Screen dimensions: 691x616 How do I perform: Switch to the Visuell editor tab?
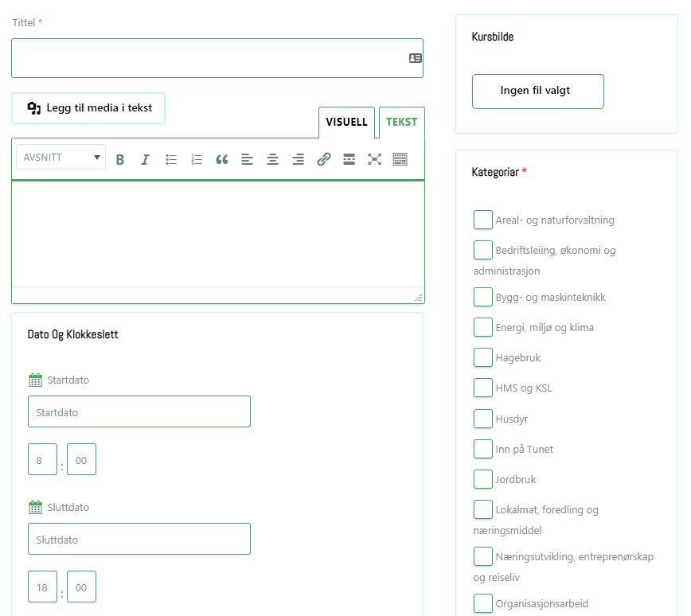pos(346,123)
